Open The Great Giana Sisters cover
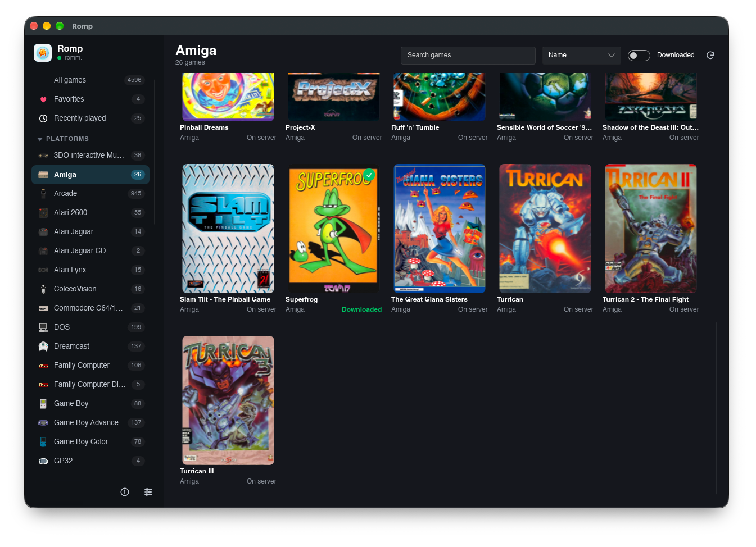Screen dimensions: 756x547 coord(440,229)
